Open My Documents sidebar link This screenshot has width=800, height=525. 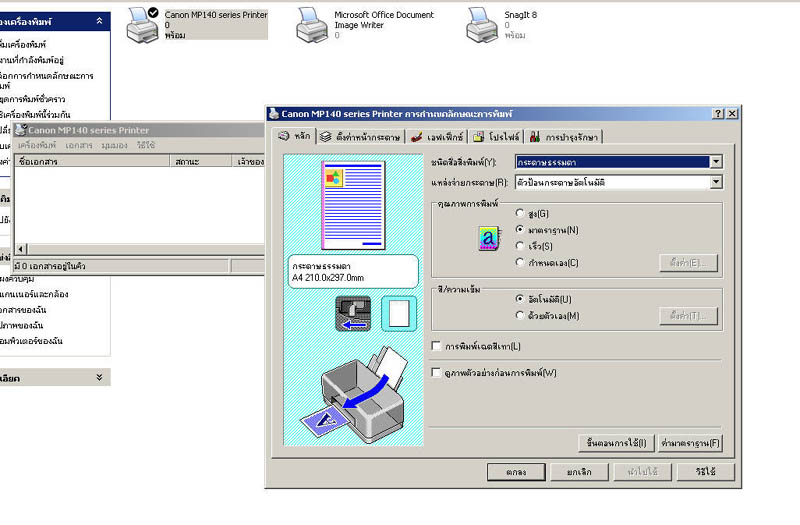pos(23,310)
